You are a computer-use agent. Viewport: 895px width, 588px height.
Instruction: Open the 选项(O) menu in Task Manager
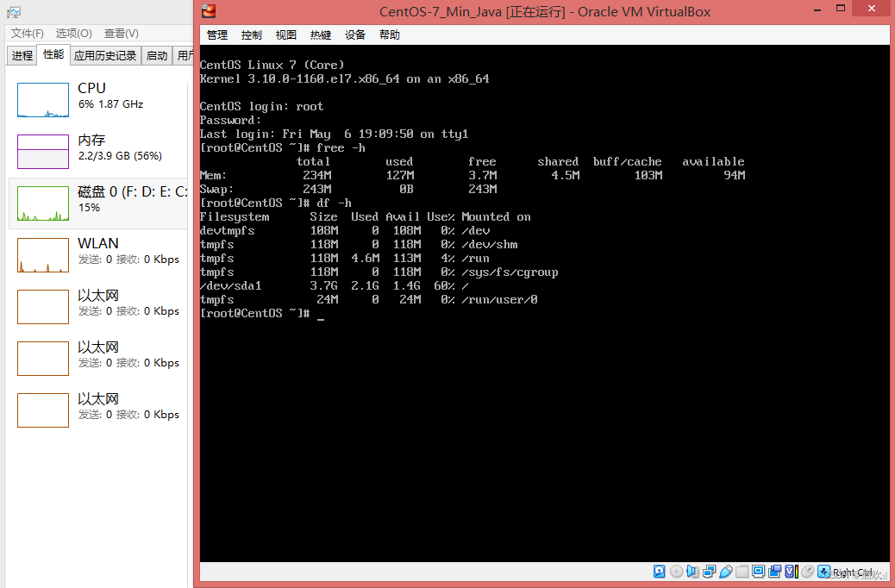point(73,33)
